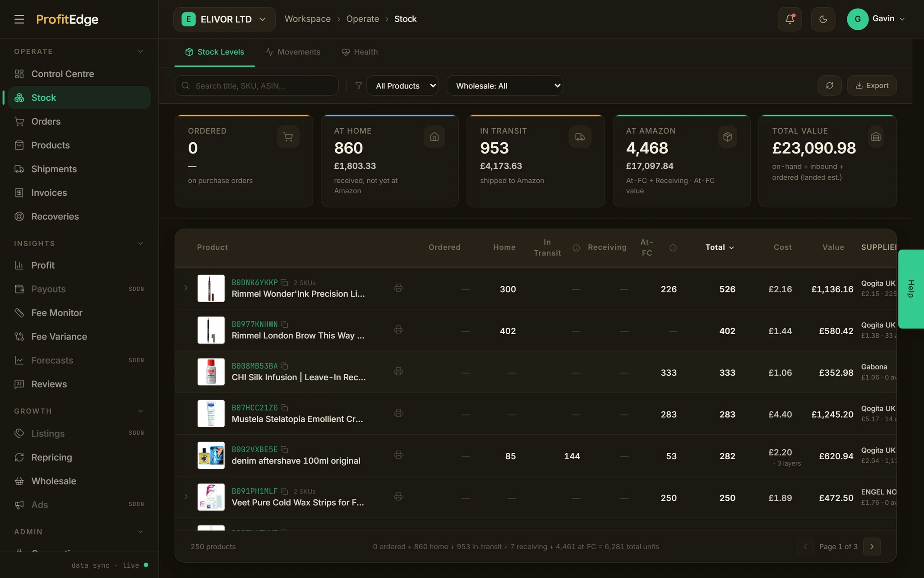The width and height of the screenshot is (924, 578).
Task: Sort table by Total column
Action: point(720,247)
